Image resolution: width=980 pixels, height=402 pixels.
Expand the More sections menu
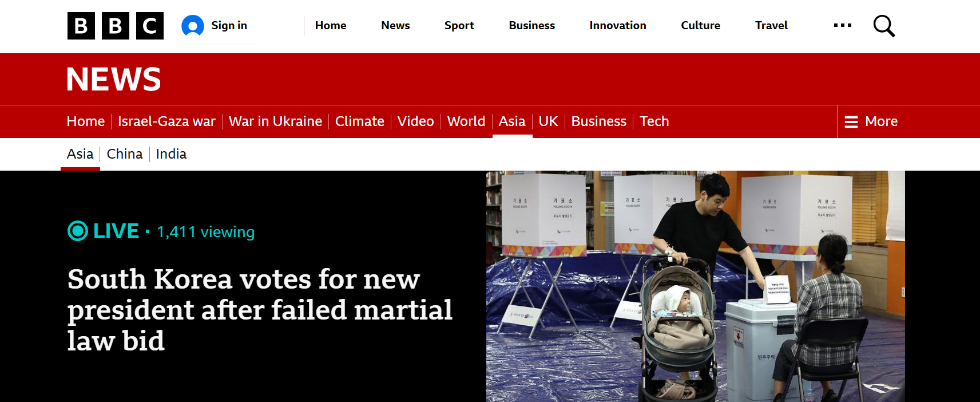(x=871, y=121)
